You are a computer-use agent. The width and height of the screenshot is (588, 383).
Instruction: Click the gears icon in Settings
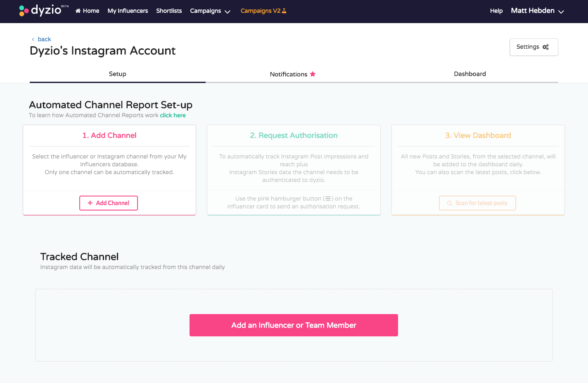(x=545, y=47)
